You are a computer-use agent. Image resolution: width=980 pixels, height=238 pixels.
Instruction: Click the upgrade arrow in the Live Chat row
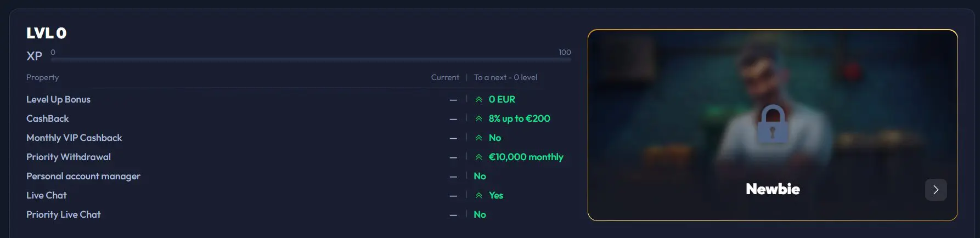tap(479, 196)
